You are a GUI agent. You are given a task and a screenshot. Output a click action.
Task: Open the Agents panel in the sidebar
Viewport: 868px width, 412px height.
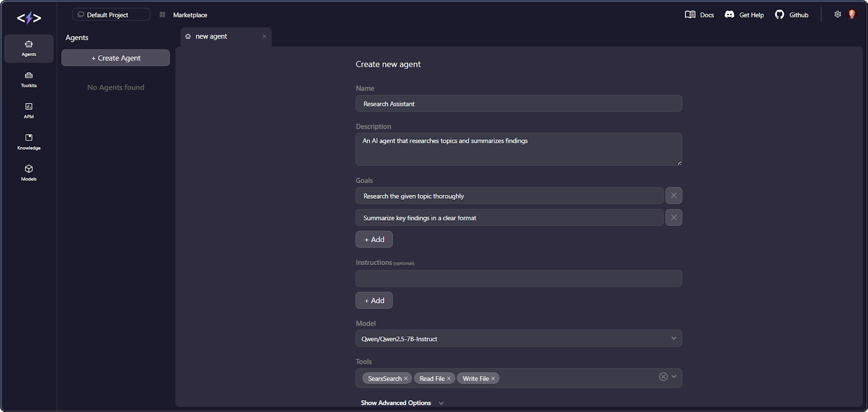(28, 48)
